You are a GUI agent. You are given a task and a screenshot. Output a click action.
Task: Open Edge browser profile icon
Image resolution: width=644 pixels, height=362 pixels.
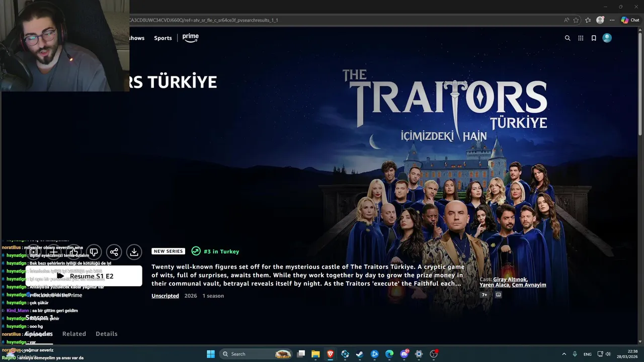(x=600, y=20)
